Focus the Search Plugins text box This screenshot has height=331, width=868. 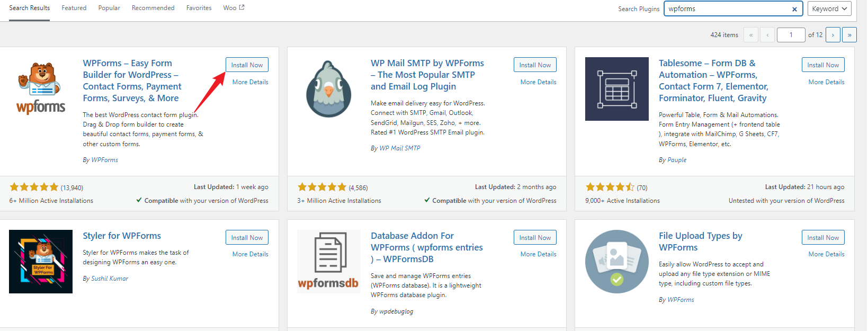pyautogui.click(x=727, y=9)
